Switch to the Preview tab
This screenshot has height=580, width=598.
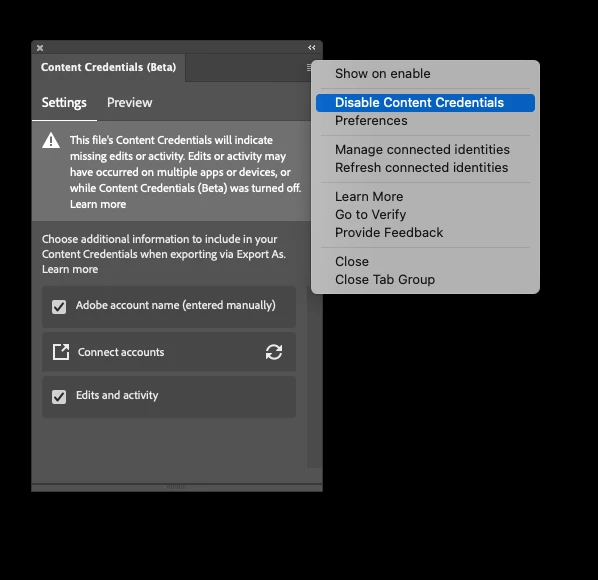click(x=129, y=103)
